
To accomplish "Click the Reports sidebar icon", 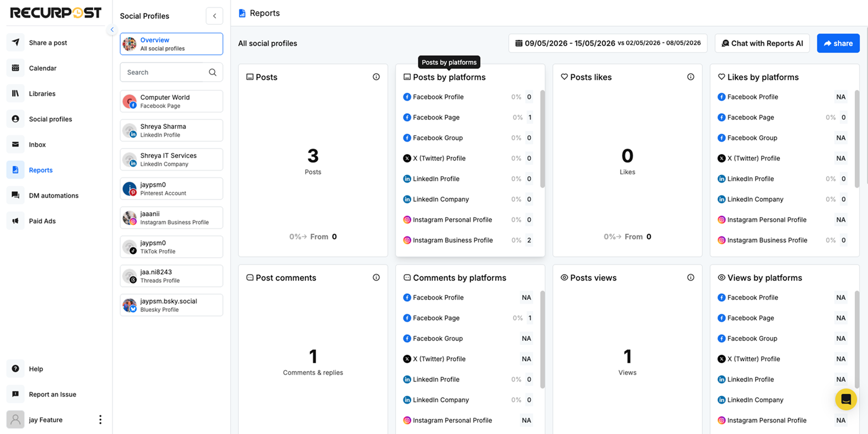I will pos(15,170).
